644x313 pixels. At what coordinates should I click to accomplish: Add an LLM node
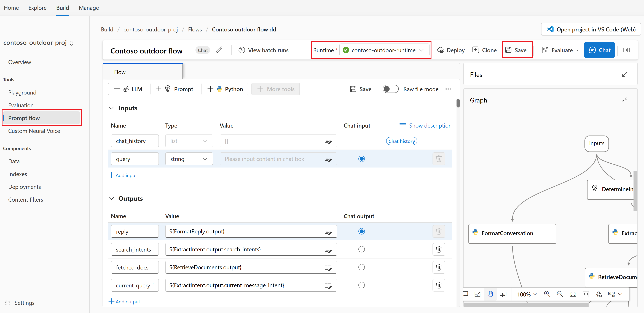click(128, 89)
